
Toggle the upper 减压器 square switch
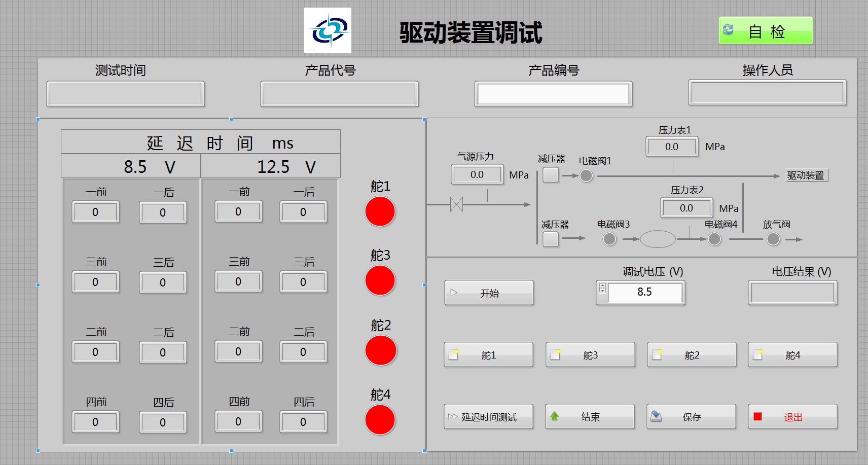(x=551, y=175)
